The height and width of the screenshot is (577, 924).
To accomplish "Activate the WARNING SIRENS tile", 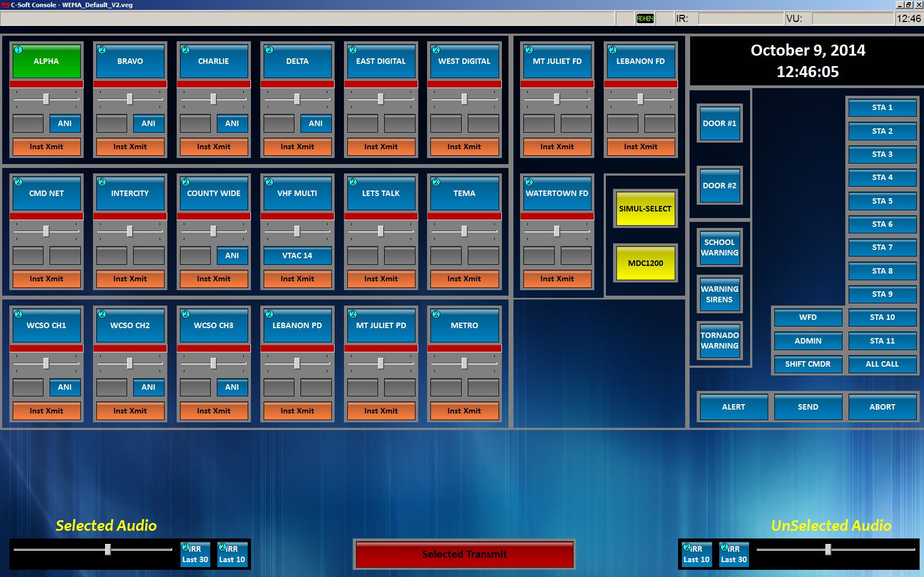I will [719, 295].
